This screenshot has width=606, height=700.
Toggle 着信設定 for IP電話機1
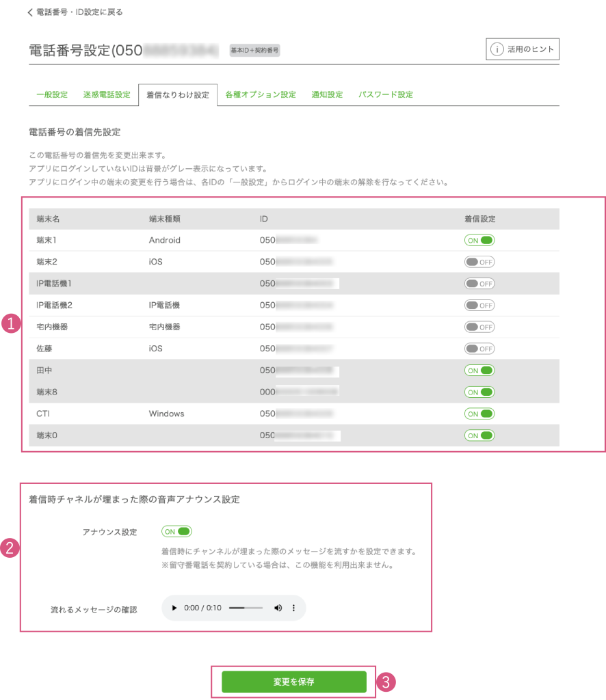(479, 284)
